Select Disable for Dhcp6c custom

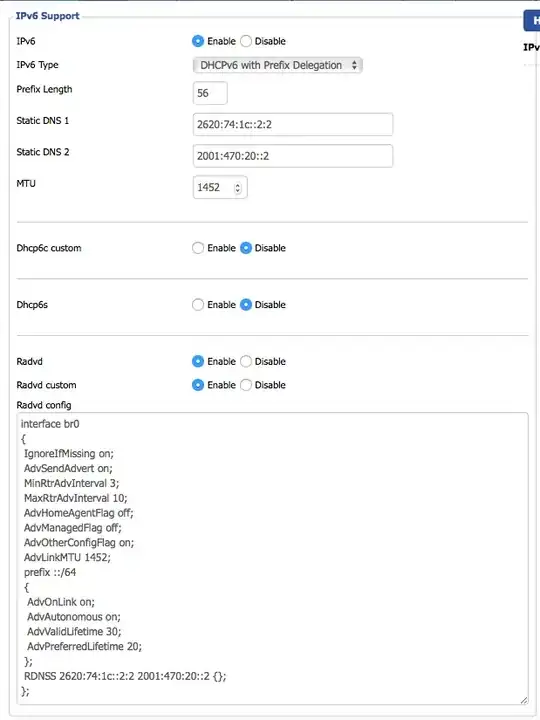[x=246, y=248]
